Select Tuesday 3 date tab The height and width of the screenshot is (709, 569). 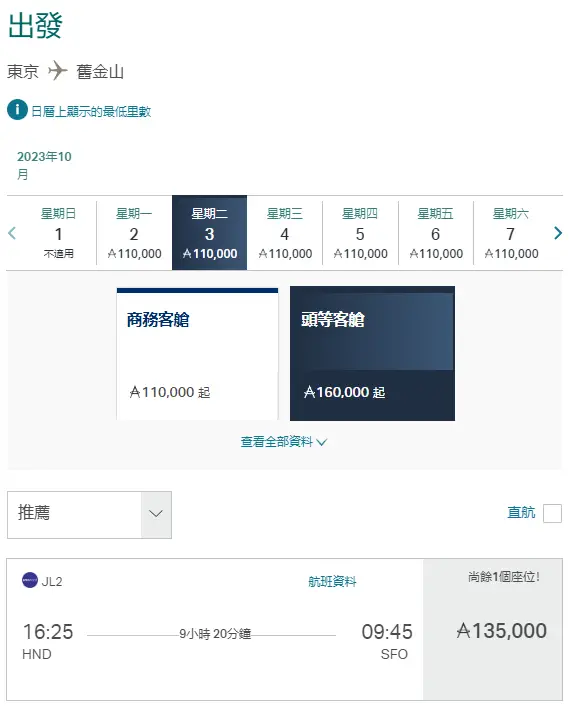point(209,233)
